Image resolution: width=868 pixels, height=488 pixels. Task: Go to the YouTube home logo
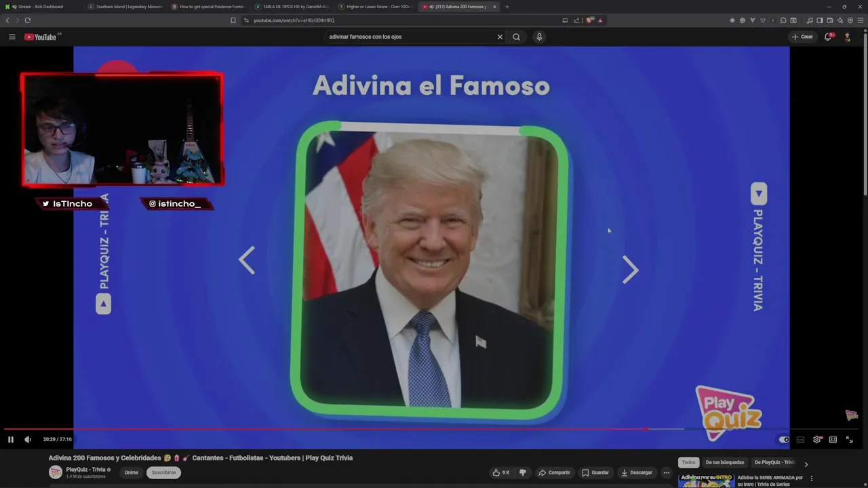[x=41, y=37]
